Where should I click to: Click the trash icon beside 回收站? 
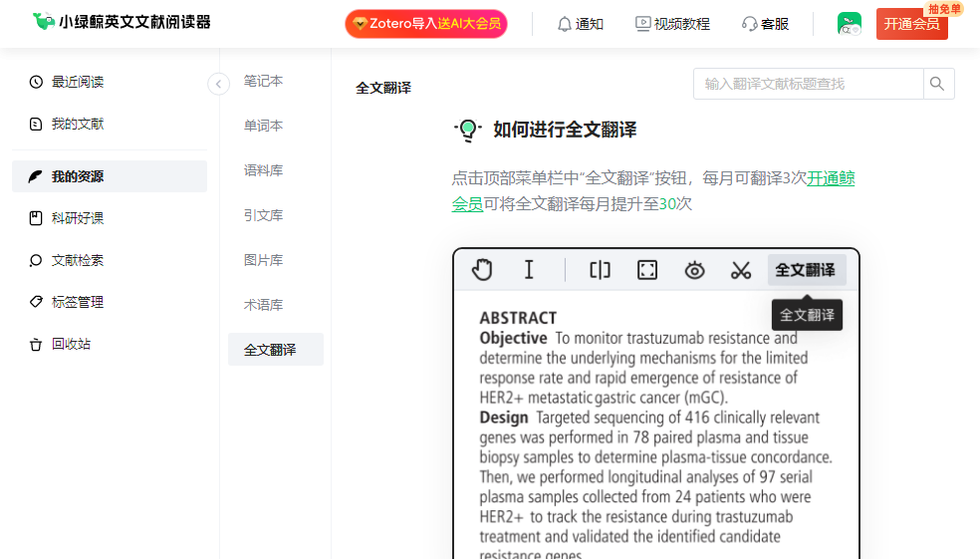36,344
